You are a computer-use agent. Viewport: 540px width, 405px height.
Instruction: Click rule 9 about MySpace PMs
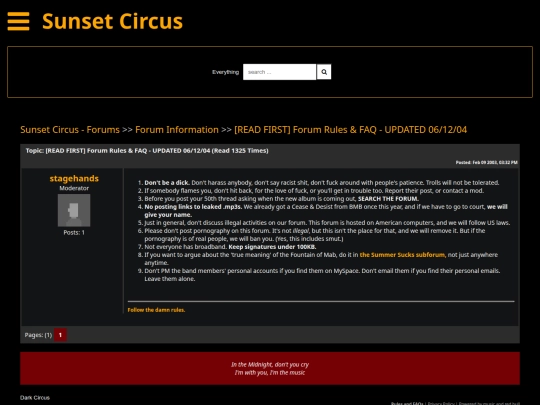pos(322,275)
